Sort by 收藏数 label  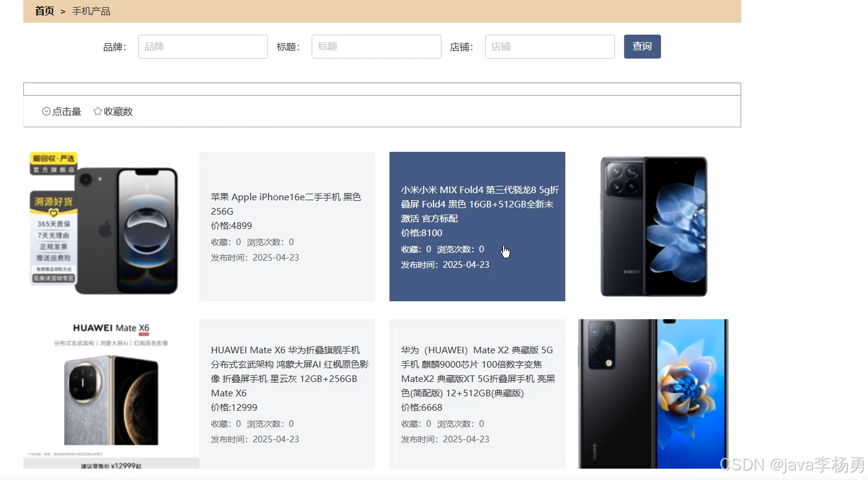pyautogui.click(x=118, y=112)
